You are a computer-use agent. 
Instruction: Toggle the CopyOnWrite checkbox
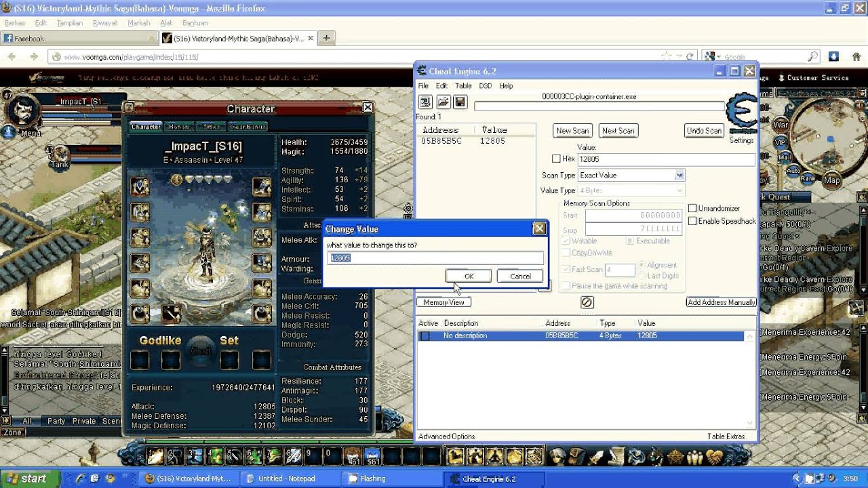pyautogui.click(x=566, y=253)
